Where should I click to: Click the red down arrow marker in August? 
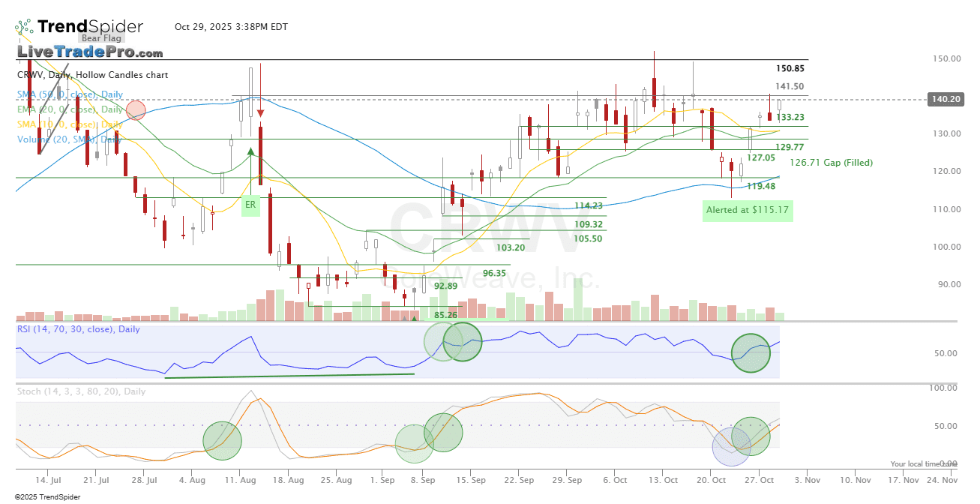(x=260, y=114)
